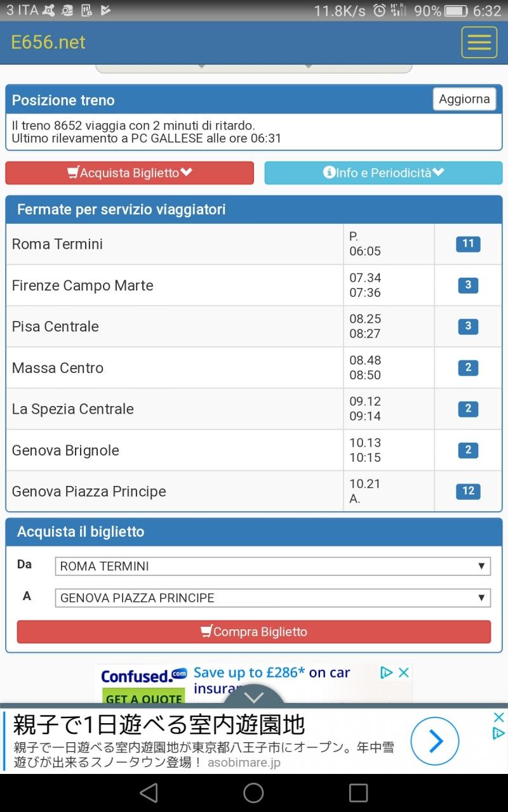The height and width of the screenshot is (812, 508).
Task: Open the recent apps square icon
Action: 358,792
